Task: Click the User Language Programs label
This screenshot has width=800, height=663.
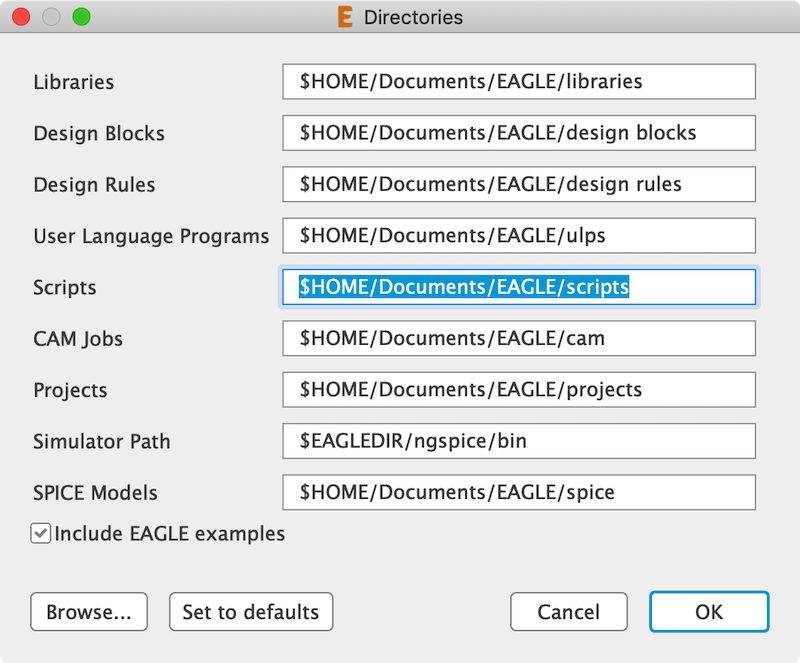Action: click(151, 236)
